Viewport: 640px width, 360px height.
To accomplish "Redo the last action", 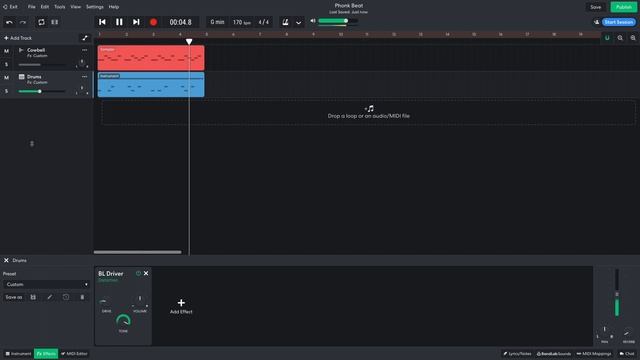I will (23, 22).
